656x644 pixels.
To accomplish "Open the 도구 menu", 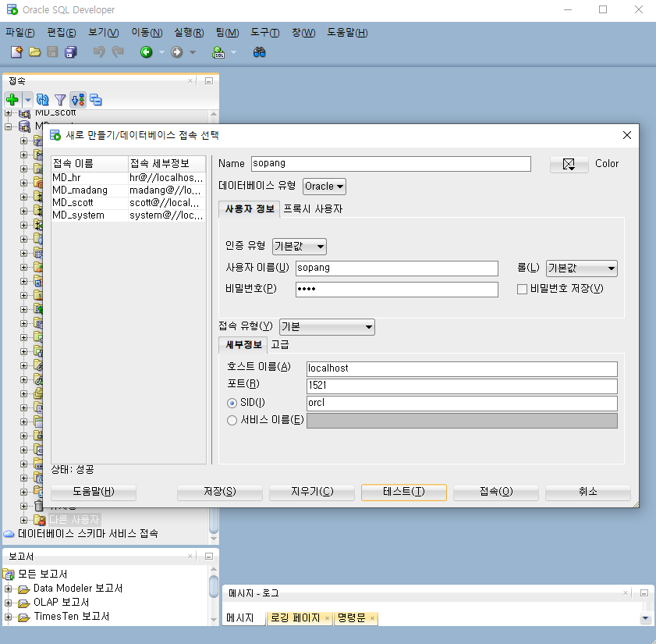I will tap(265, 33).
